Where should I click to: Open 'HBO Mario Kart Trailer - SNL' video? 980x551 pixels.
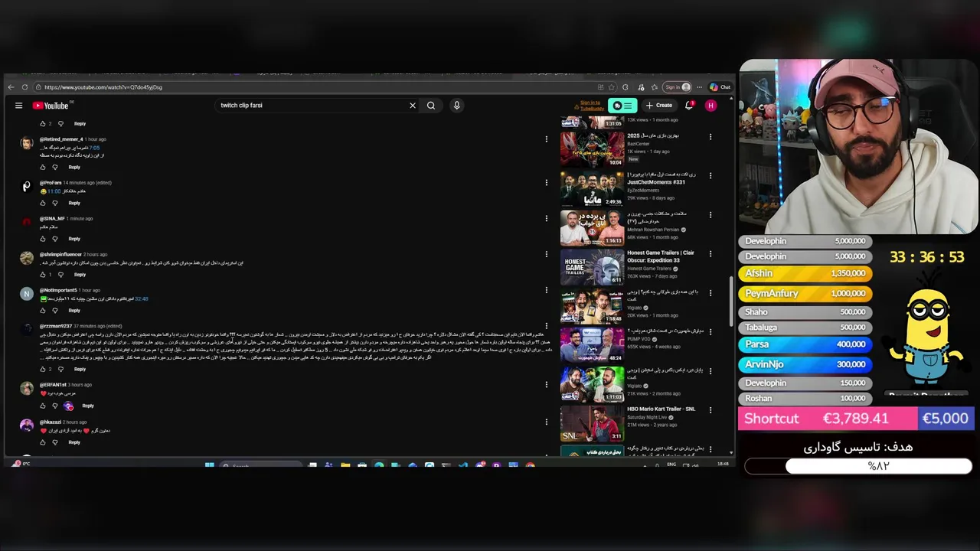click(593, 423)
